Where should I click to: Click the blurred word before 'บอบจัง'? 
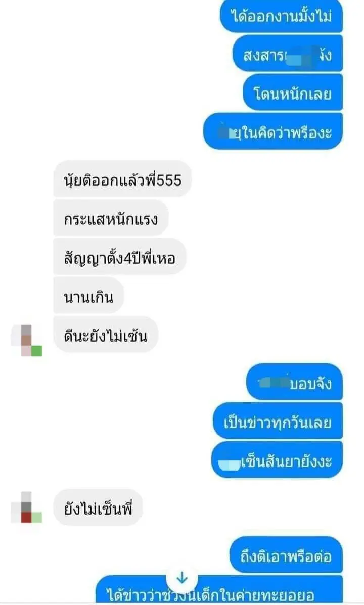(274, 383)
